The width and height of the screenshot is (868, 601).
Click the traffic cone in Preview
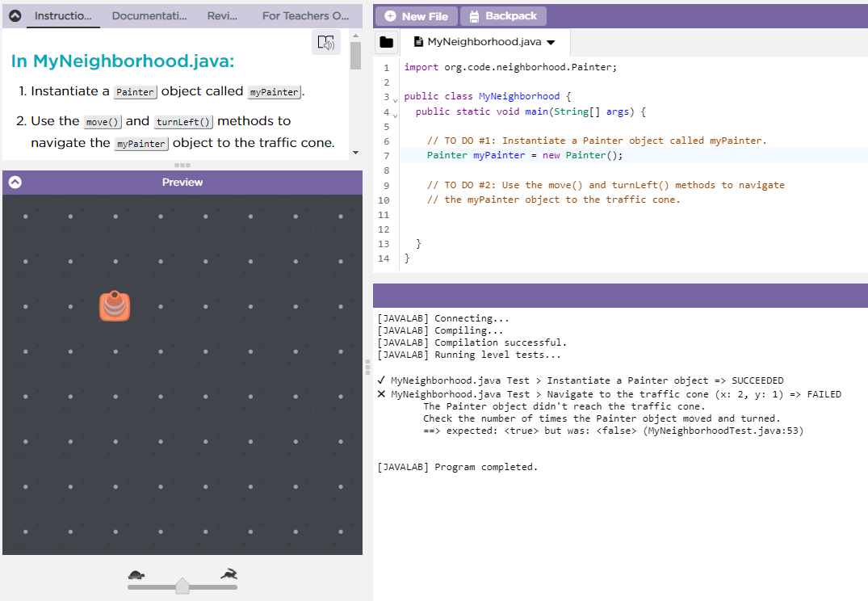tap(115, 306)
